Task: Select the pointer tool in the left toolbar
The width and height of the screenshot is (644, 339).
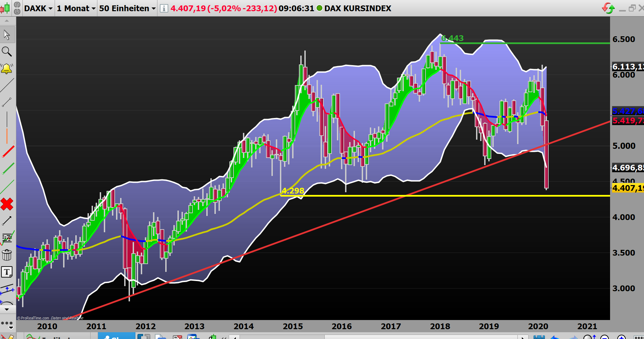Action: (x=7, y=35)
